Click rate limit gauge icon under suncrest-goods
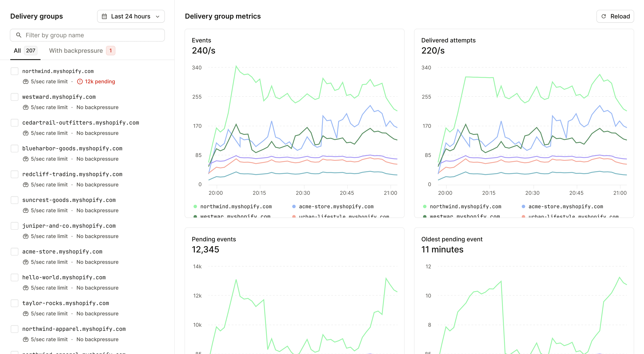This screenshot has width=644, height=354. point(25,210)
